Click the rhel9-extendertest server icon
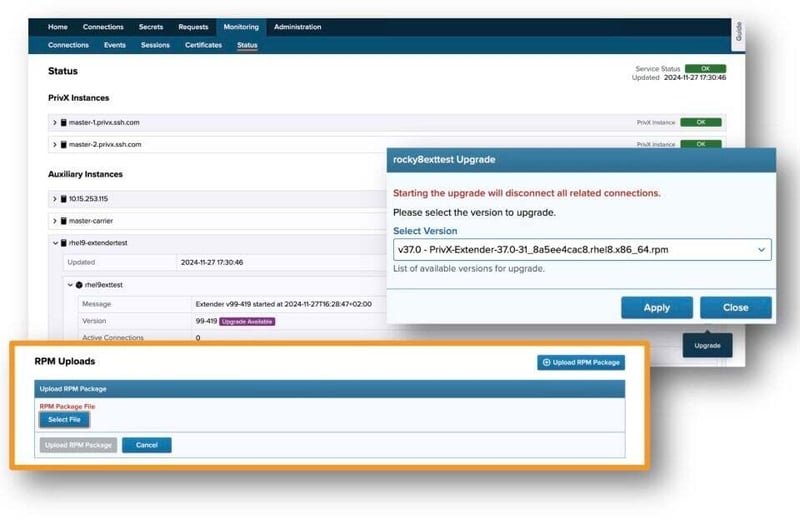 tap(63, 242)
